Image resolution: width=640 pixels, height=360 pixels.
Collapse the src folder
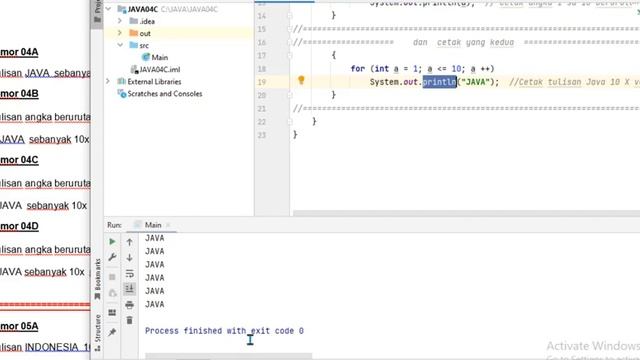coord(120,45)
